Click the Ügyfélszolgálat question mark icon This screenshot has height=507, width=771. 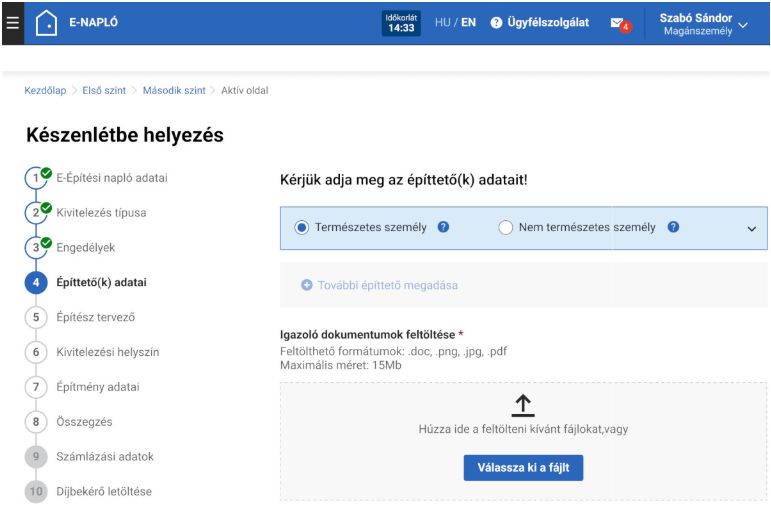496,23
